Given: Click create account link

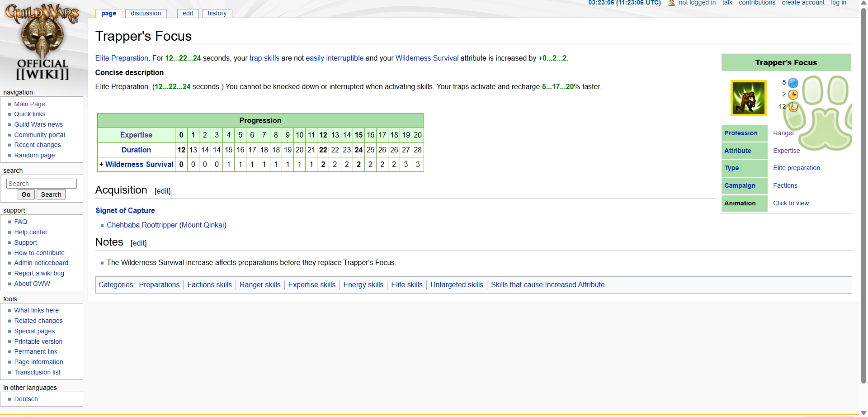Looking at the screenshot, I should pyautogui.click(x=803, y=3).
